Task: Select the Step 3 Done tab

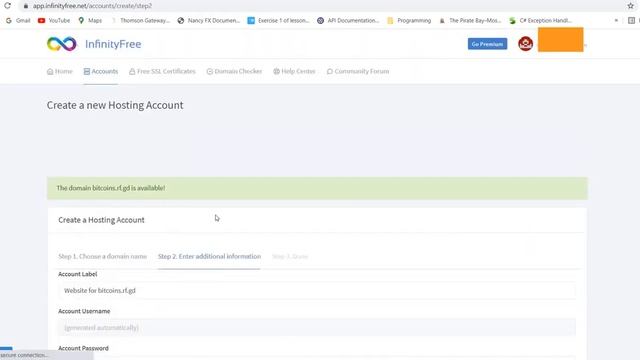Action: [x=290, y=256]
